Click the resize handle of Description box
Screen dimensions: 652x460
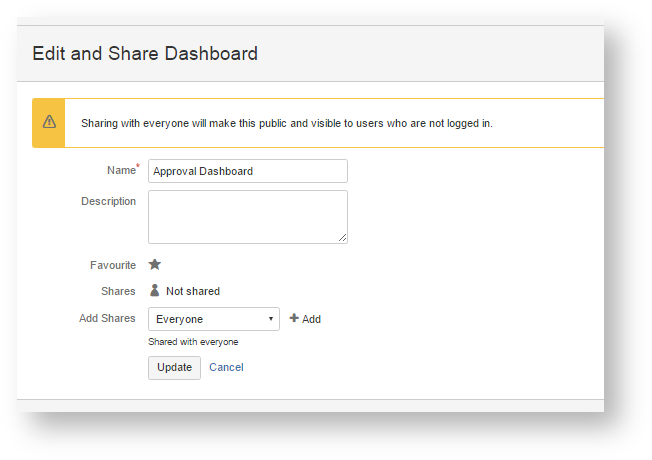pos(342,238)
